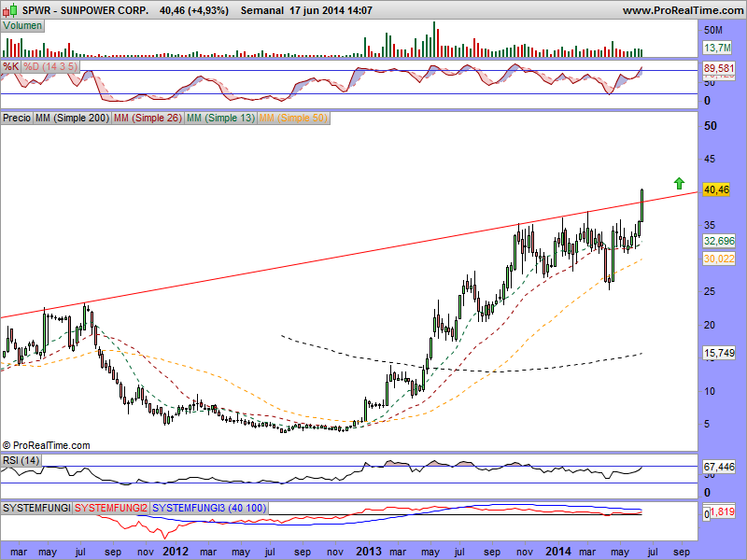Click the 32,696 moving average value
The height and width of the screenshot is (560, 747).
[x=719, y=241]
